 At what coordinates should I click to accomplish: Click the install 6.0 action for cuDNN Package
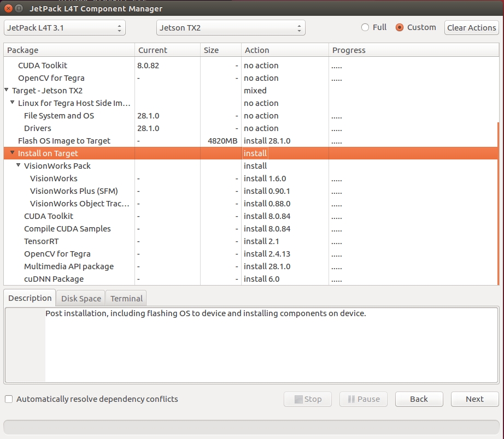point(261,279)
